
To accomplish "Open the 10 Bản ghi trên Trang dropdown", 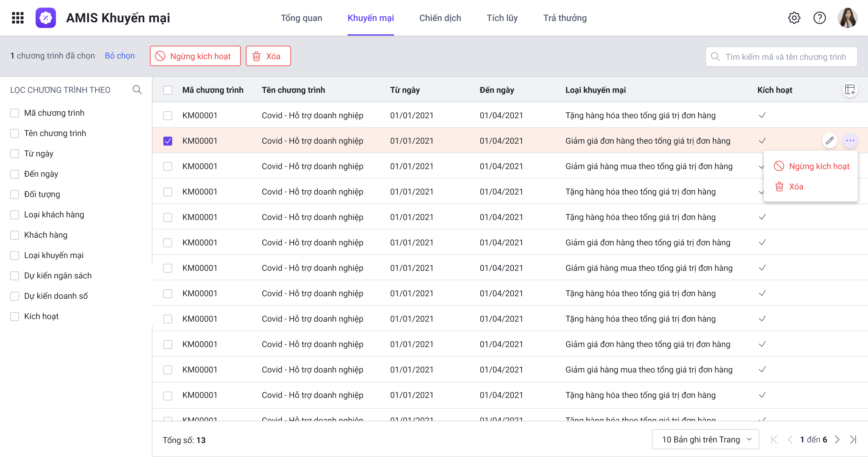I will point(705,440).
